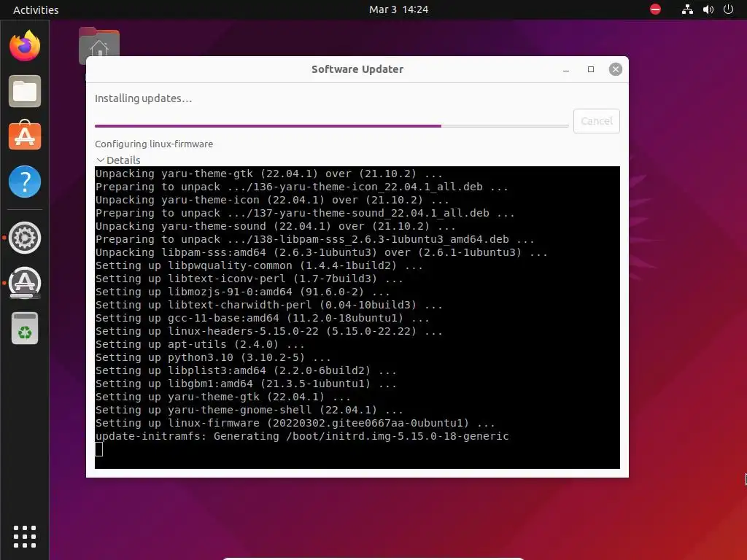Click line 'Unpacking yaru-theme-gtk (22.04.1) over (21.10.2)'
747x560 pixels.
point(268,174)
